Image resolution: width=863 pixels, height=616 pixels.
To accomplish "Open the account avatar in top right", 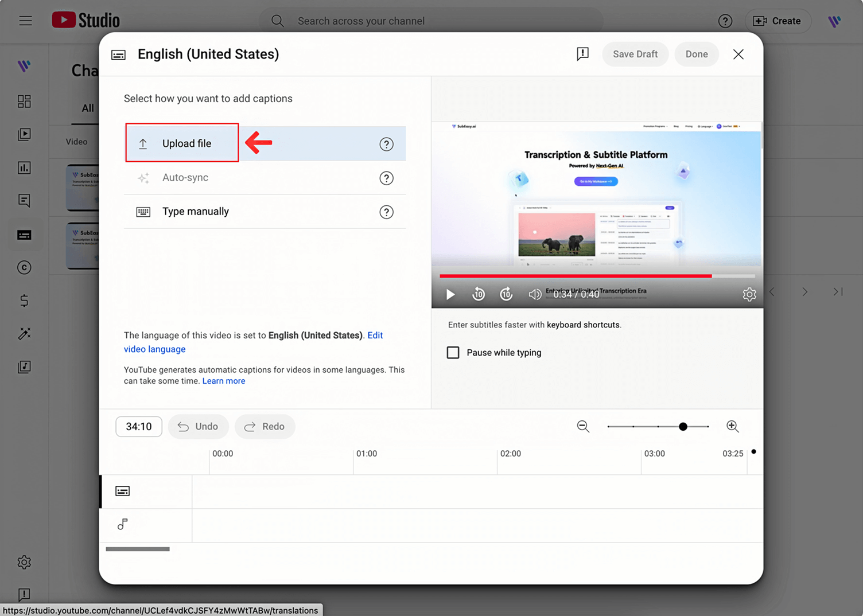I will pos(834,21).
